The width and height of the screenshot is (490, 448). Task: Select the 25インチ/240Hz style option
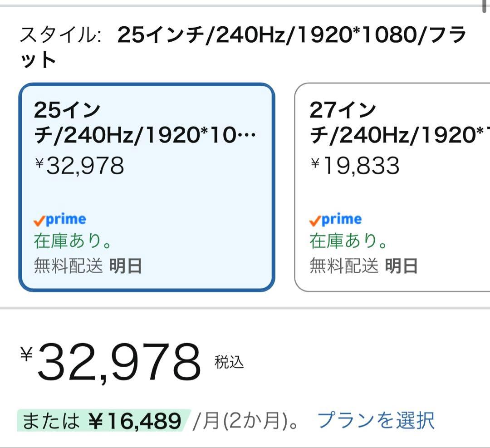[147, 186]
